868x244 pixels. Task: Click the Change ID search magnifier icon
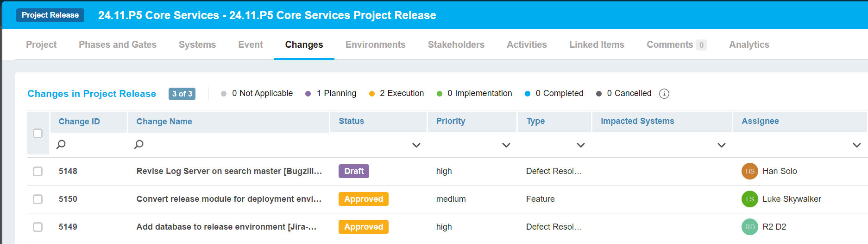[61, 145]
